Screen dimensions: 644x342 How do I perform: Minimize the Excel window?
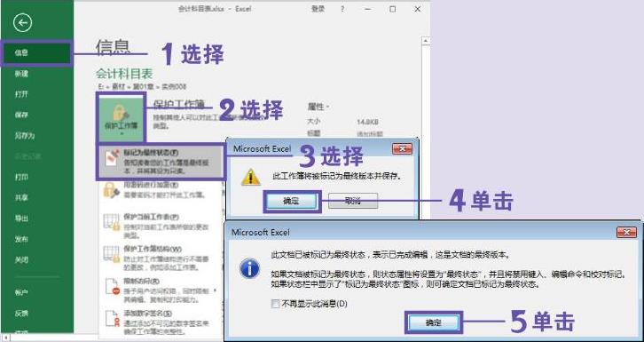click(x=368, y=9)
